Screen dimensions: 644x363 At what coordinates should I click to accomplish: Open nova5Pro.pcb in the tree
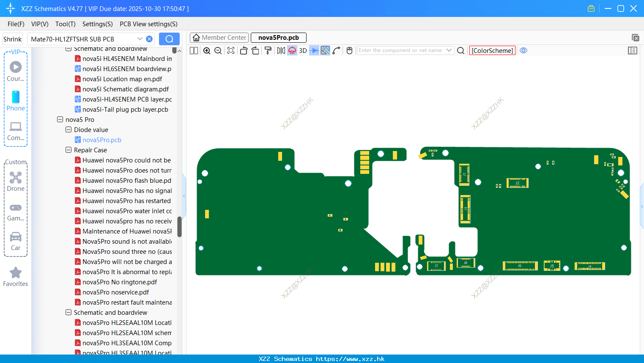[102, 140]
